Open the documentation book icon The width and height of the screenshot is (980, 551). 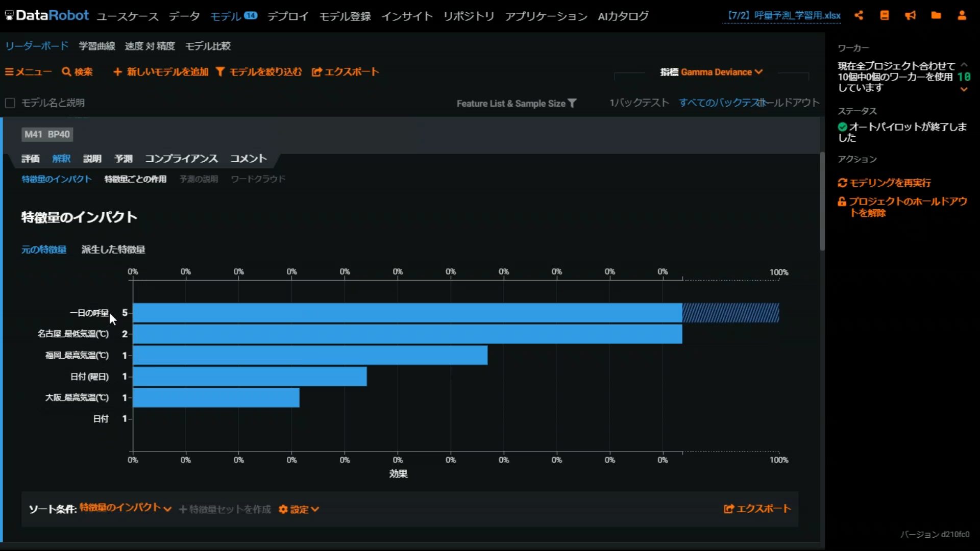[885, 15]
